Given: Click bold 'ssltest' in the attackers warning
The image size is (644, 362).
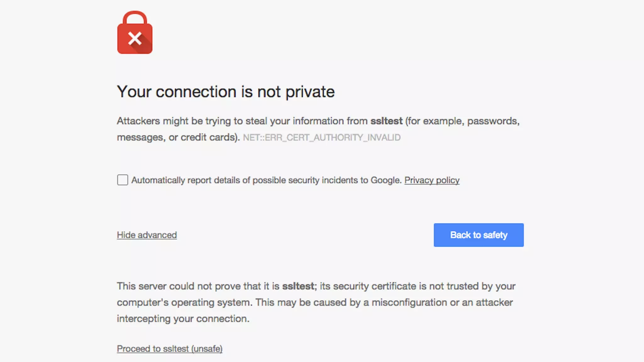Looking at the screenshot, I should point(386,121).
